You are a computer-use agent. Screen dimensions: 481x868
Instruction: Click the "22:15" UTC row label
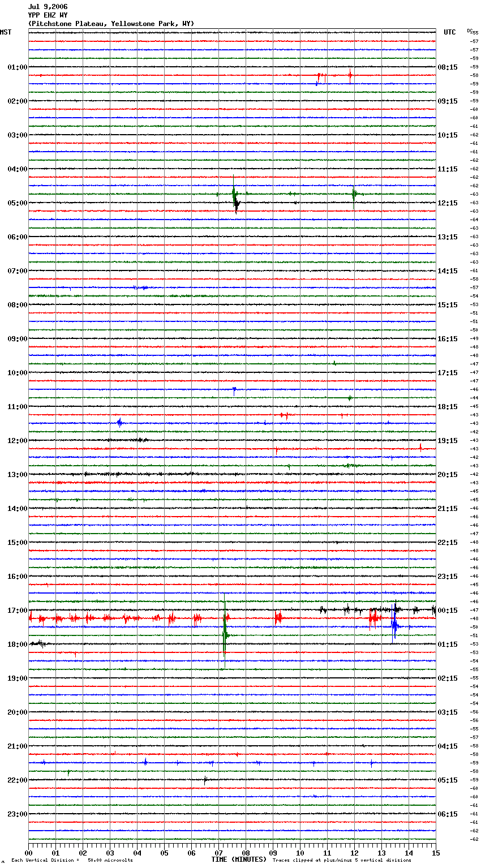448,543
